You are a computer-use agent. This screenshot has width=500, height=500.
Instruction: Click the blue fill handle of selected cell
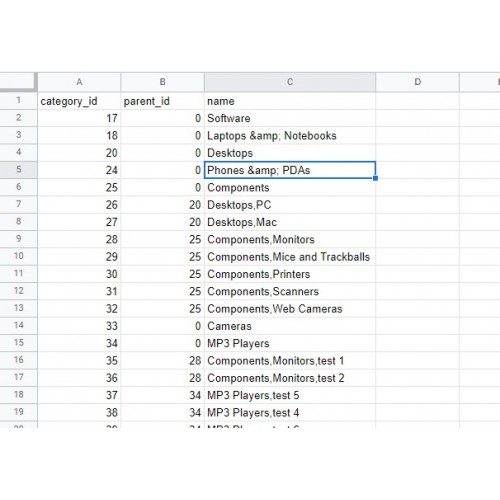click(375, 178)
